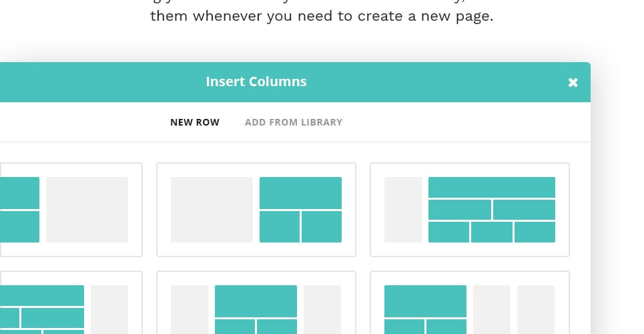This screenshot has height=334, width=644.
Task: Close the Insert Columns dialog
Action: click(x=573, y=82)
